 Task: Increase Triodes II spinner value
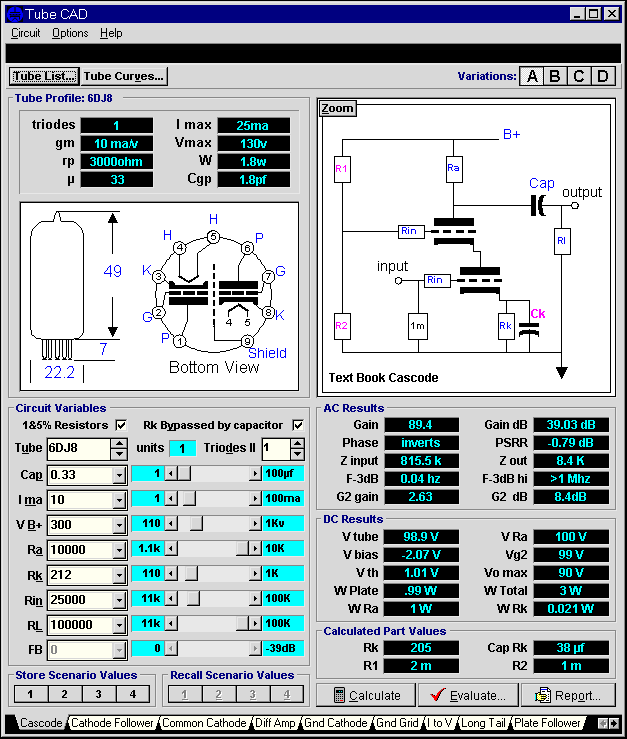(297, 443)
